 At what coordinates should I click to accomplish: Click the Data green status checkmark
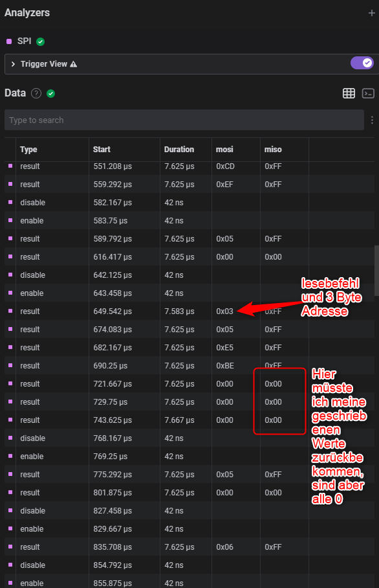(x=51, y=93)
